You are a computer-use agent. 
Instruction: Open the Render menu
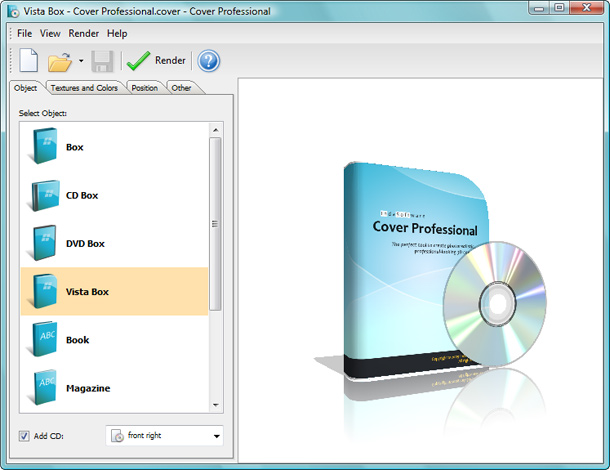tap(84, 33)
